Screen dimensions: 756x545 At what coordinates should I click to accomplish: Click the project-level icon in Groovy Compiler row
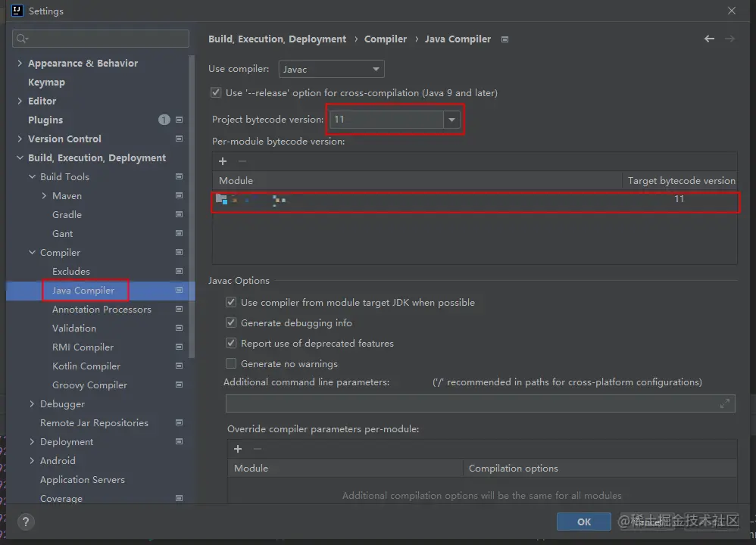click(179, 385)
